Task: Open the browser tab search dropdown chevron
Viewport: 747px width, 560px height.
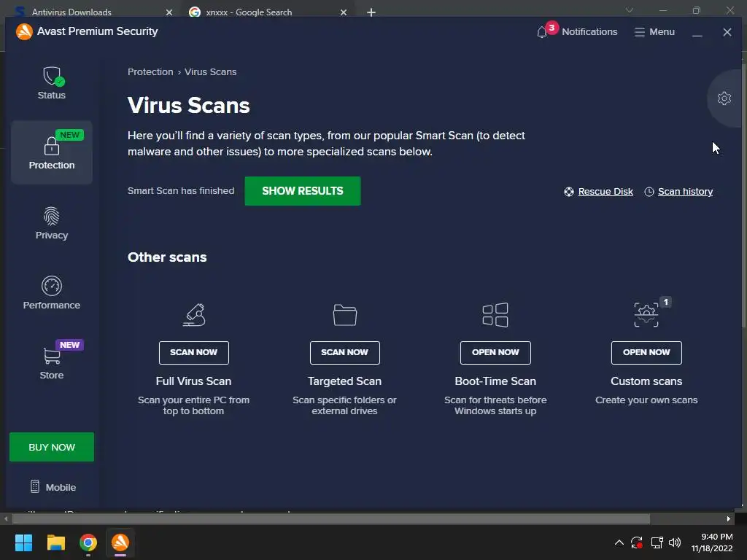Action: point(630,10)
